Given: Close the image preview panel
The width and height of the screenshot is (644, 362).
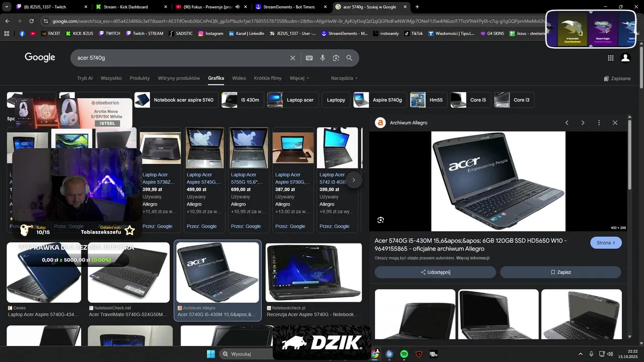Looking at the screenshot, I should pyautogui.click(x=615, y=123).
